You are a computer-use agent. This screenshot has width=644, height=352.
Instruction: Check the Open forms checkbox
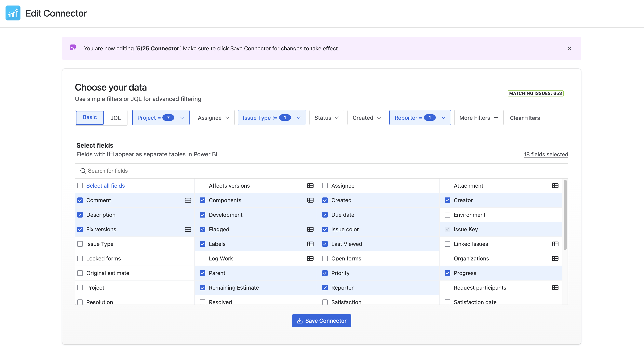[x=325, y=258]
